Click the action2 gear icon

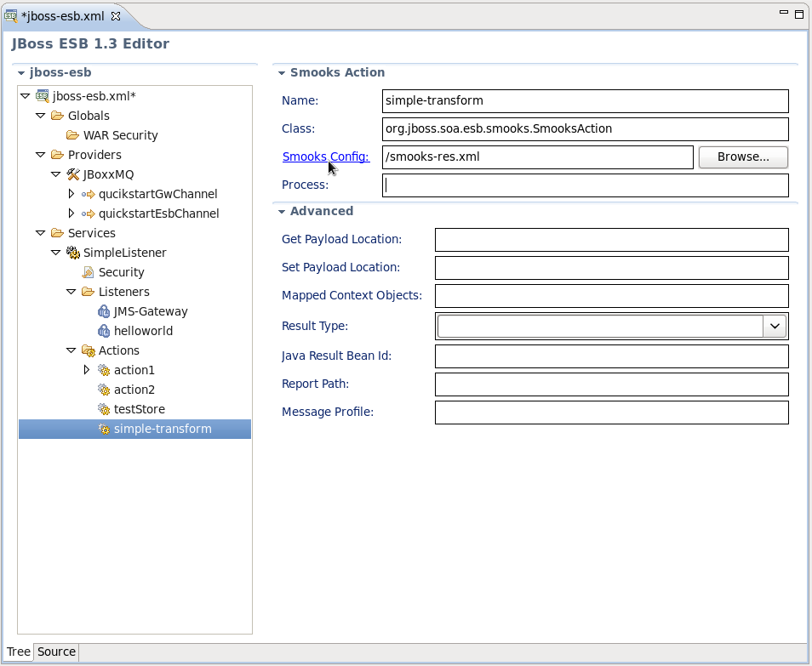tap(103, 389)
